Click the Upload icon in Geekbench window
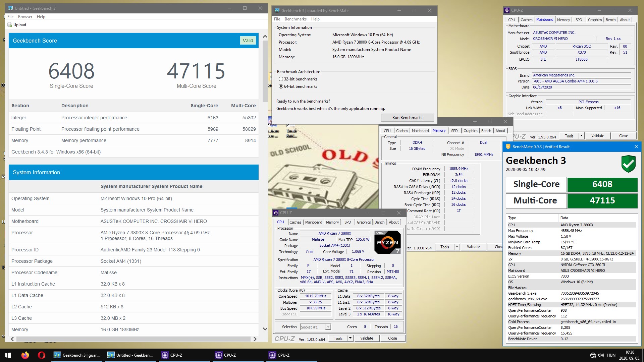Screen dimensions: 644x362 pyautogui.click(x=10, y=25)
